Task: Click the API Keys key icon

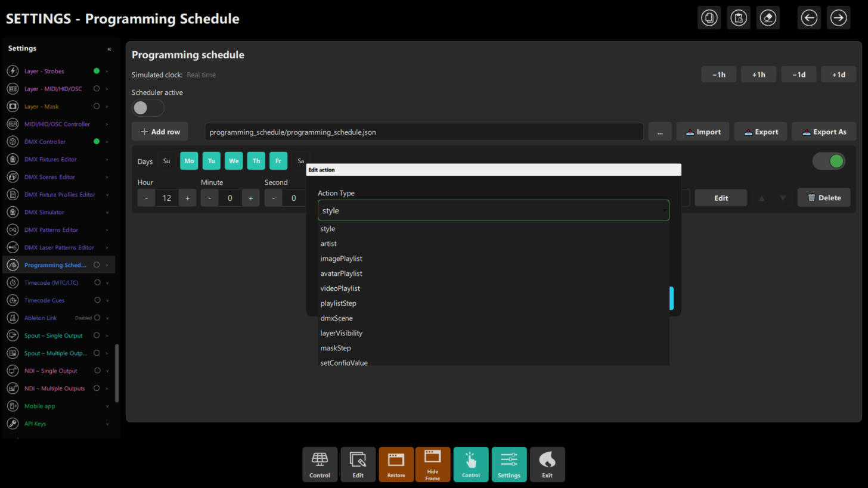Action: pos(13,424)
